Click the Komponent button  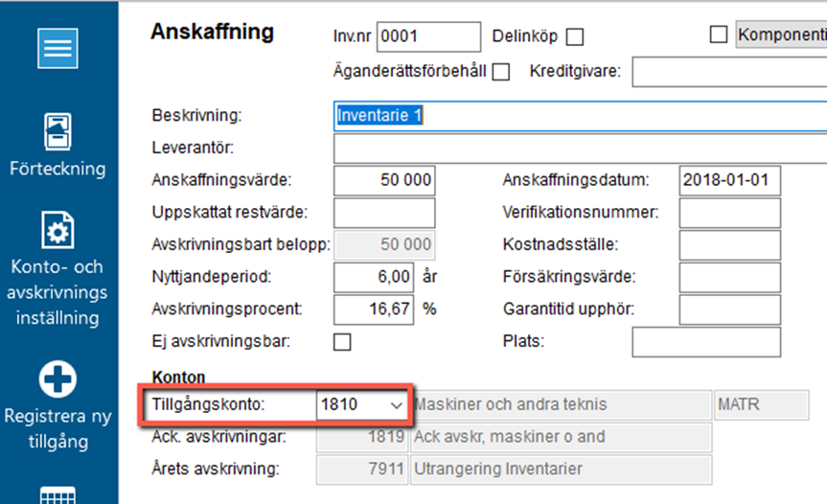pos(782,34)
